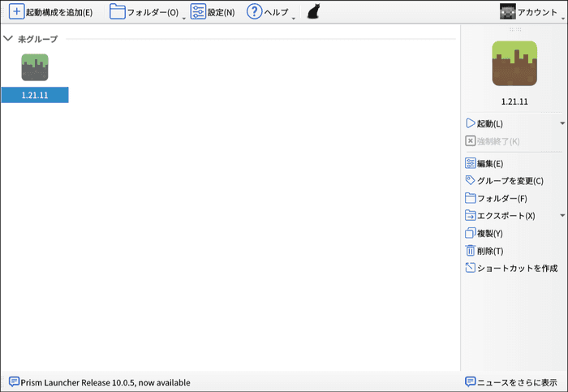Click the 複製(Y) copy icon

point(470,233)
